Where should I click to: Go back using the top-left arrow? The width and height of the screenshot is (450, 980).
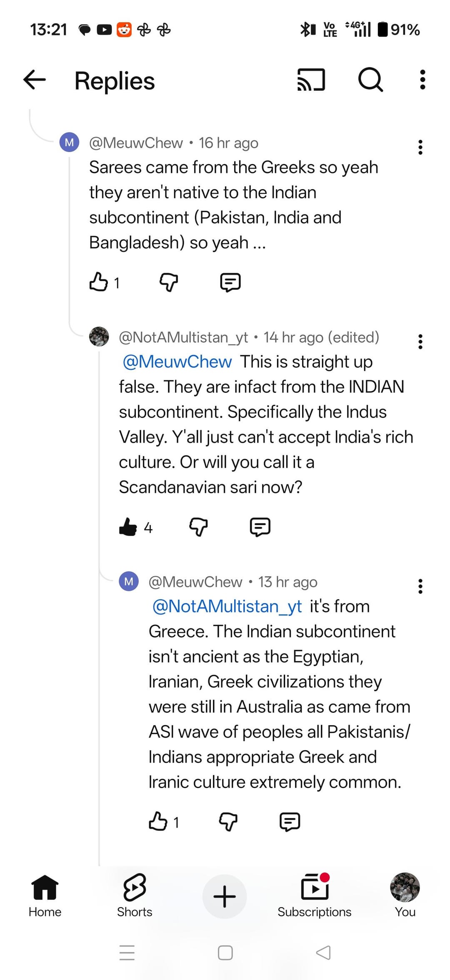coord(35,80)
